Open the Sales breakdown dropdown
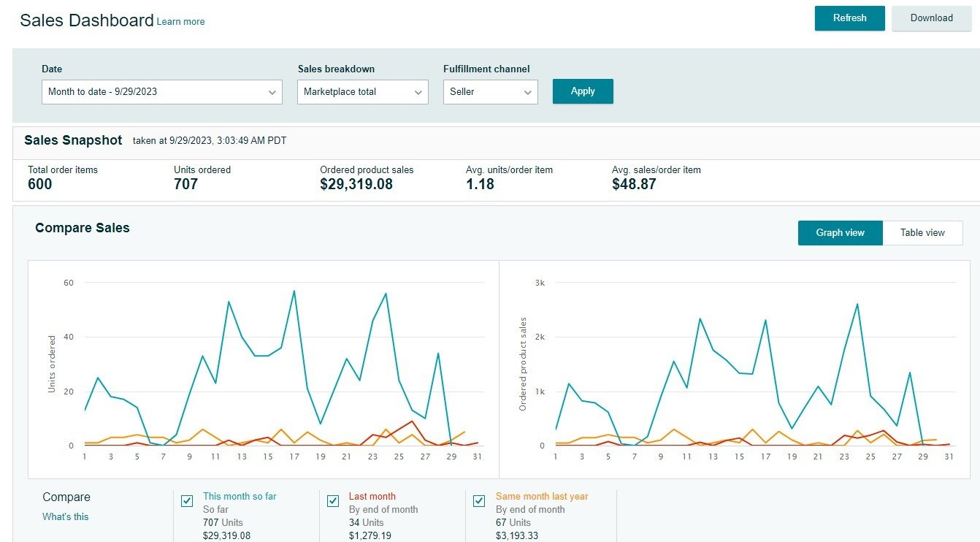 coord(362,92)
